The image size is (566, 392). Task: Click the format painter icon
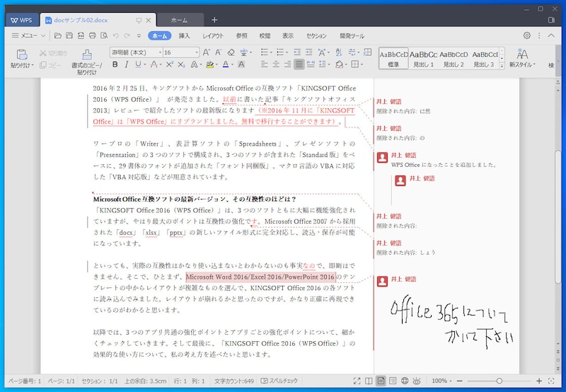coord(86,54)
